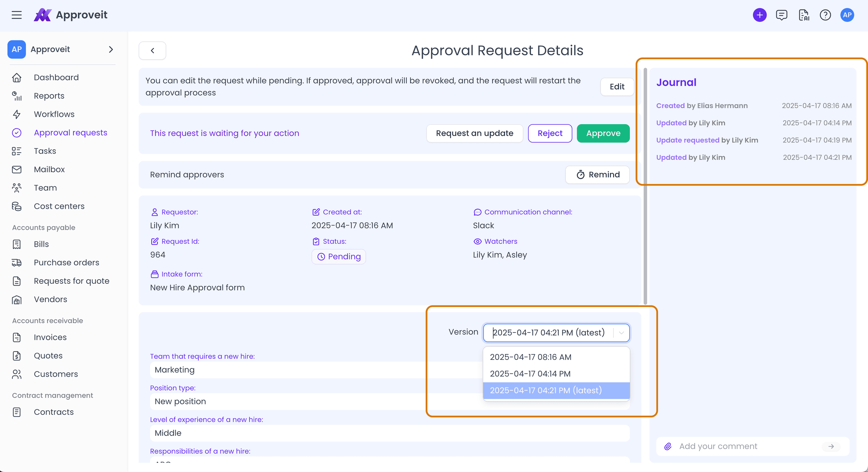Screen dimensions: 868x472
Task: Click the Bills receipt icon
Action: [x=16, y=244]
